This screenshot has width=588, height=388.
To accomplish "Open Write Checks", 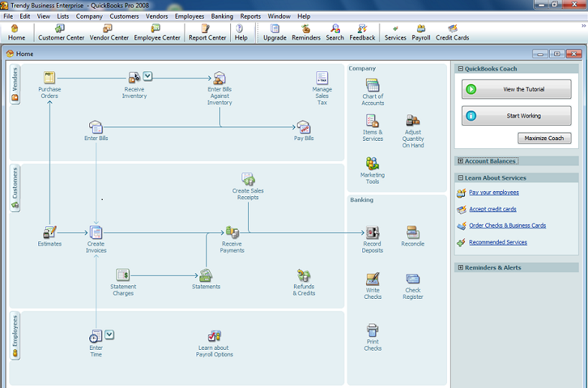I will [372, 279].
